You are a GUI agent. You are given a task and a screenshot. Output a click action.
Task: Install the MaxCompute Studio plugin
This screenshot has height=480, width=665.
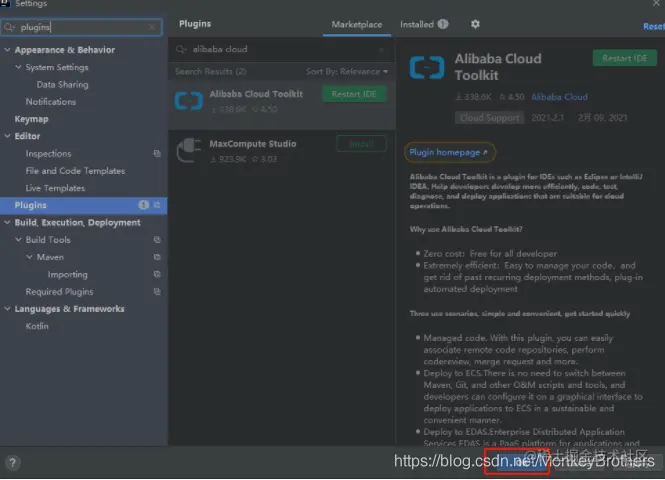361,144
